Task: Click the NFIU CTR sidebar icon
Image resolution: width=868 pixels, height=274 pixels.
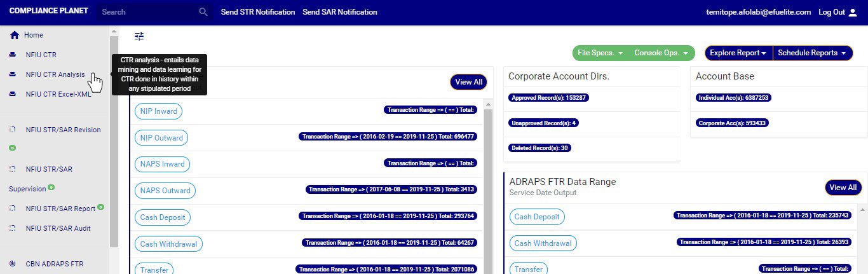Action: [x=13, y=55]
